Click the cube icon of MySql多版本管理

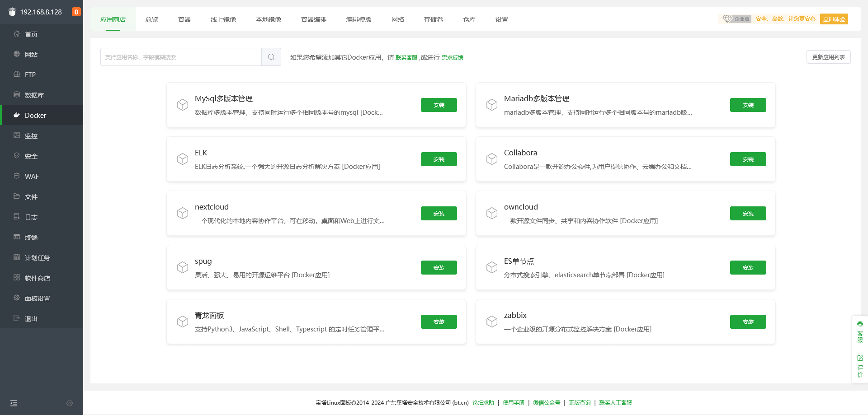183,105
